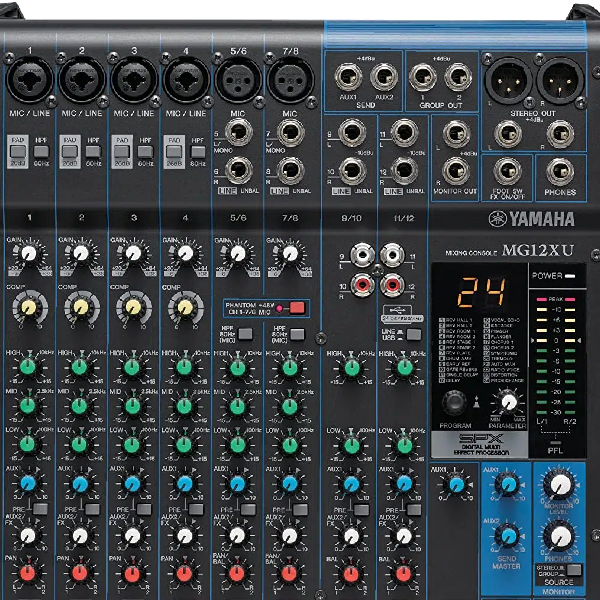Toggle the PAD switch on channel 1
Image resolution: width=600 pixels, height=600 pixels.
click(x=18, y=152)
